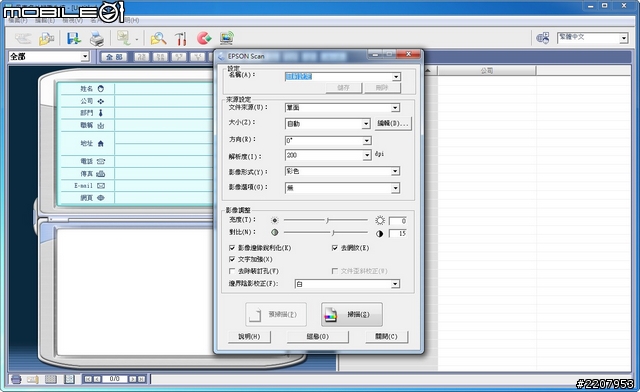Click the high contrast half-circle icon

(x=380, y=234)
